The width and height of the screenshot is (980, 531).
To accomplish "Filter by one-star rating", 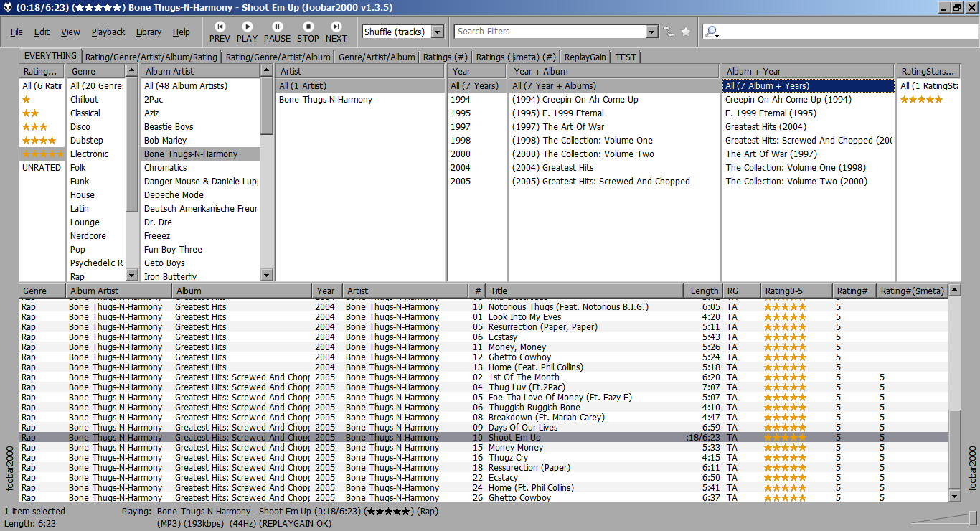I will [x=27, y=100].
